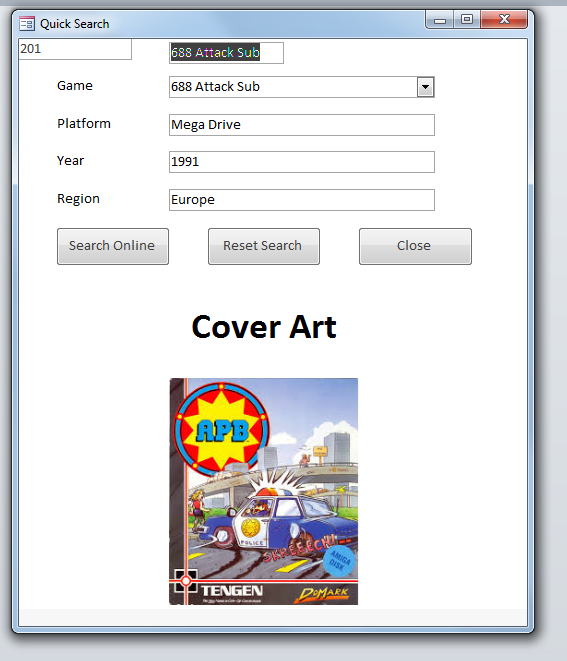This screenshot has height=661, width=567.
Task: Click the APB cover art image
Action: pos(263,492)
